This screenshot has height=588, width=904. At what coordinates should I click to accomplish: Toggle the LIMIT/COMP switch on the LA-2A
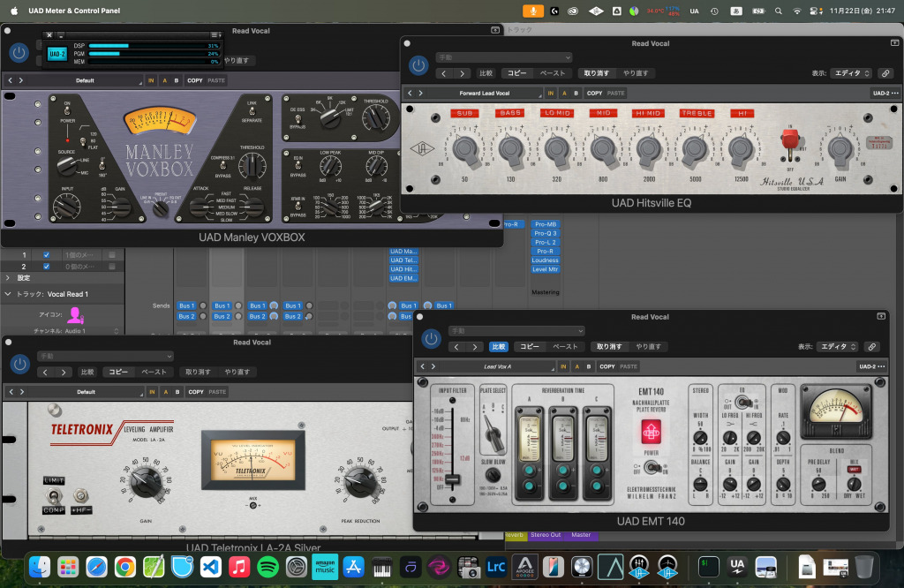pyautogui.click(x=54, y=494)
